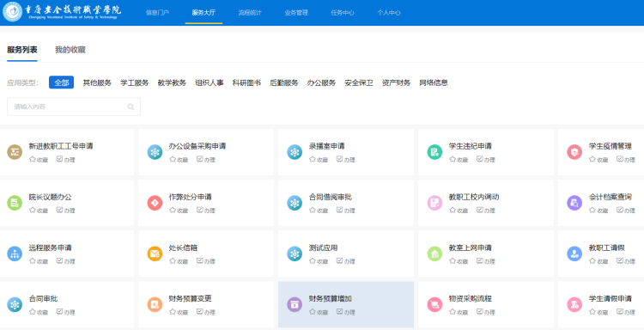Image resolution: width=644 pixels, height=330 pixels.
Task: Click the 物资采购流程 cart icon
Action: (434, 304)
